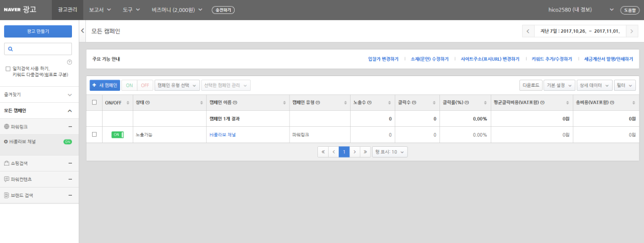Viewport: 644px width, 243px height.
Task: Click the OFF toolbar toggle button
Action: (145, 85)
